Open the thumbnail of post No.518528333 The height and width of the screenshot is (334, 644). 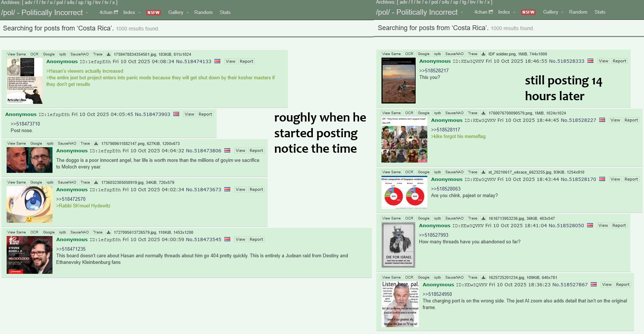coord(398,80)
